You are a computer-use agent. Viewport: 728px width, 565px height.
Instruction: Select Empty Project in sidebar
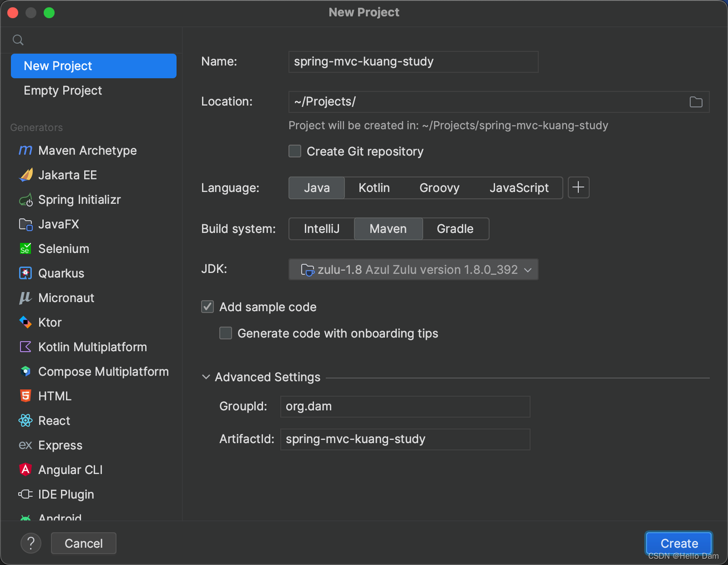94,90
